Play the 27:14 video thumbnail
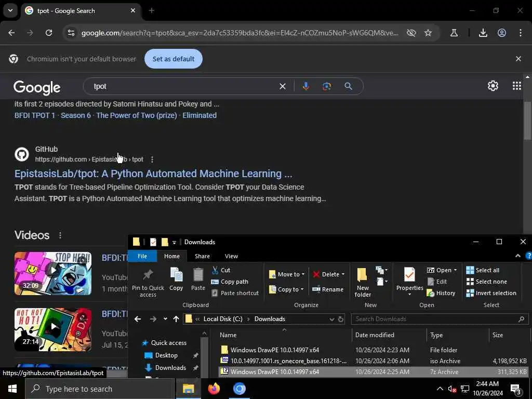Screen dimensions: 532x399 [53, 329]
